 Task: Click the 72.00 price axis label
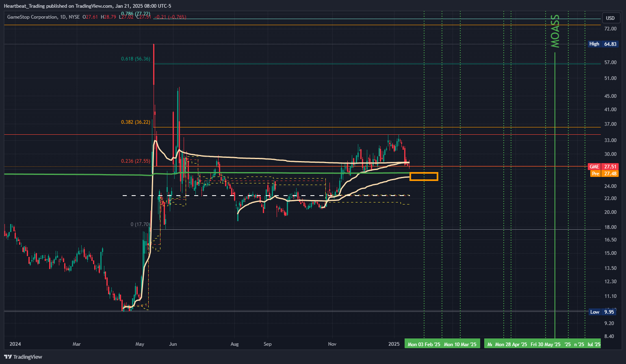click(x=610, y=29)
